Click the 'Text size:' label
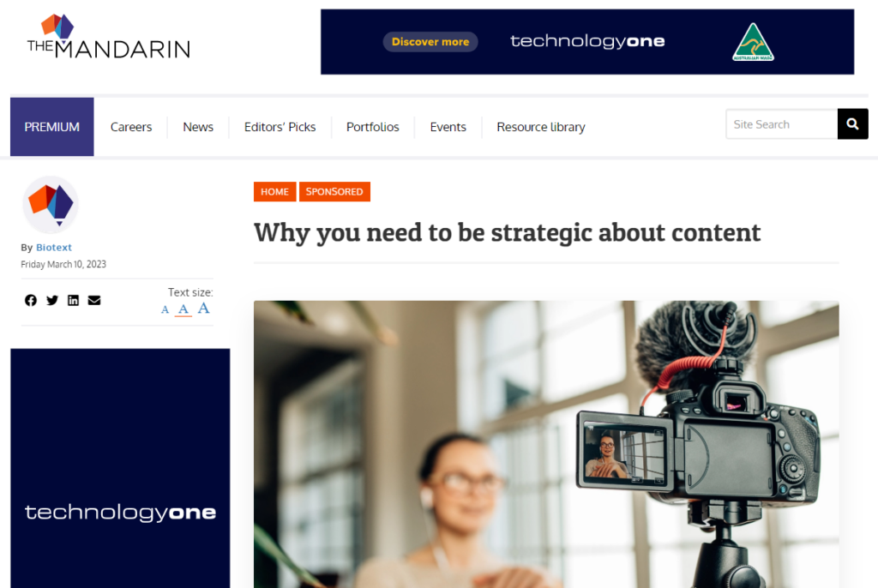 [190, 292]
